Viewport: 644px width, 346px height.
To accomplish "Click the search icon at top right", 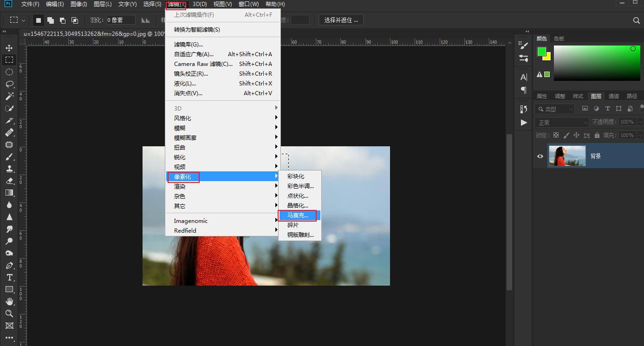I will tap(637, 20).
